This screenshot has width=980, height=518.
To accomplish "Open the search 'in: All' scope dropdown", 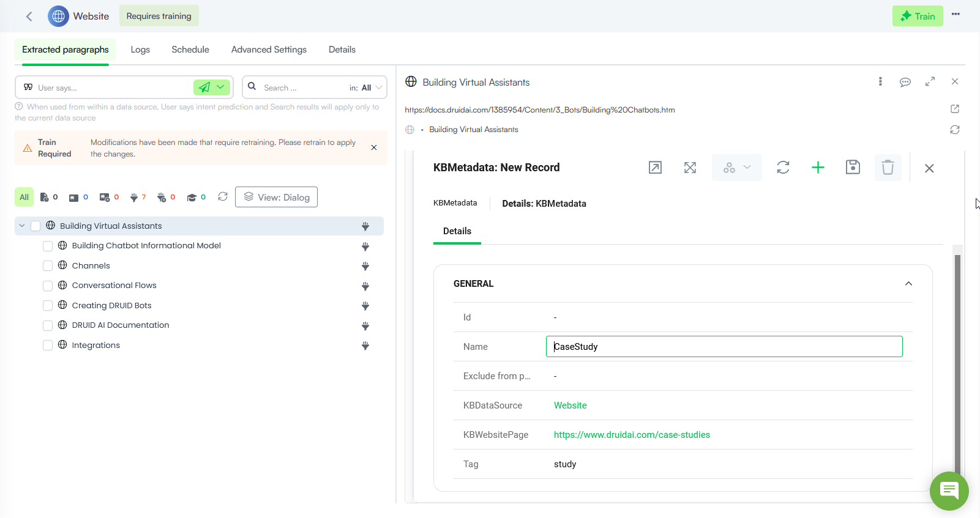I will (x=366, y=87).
